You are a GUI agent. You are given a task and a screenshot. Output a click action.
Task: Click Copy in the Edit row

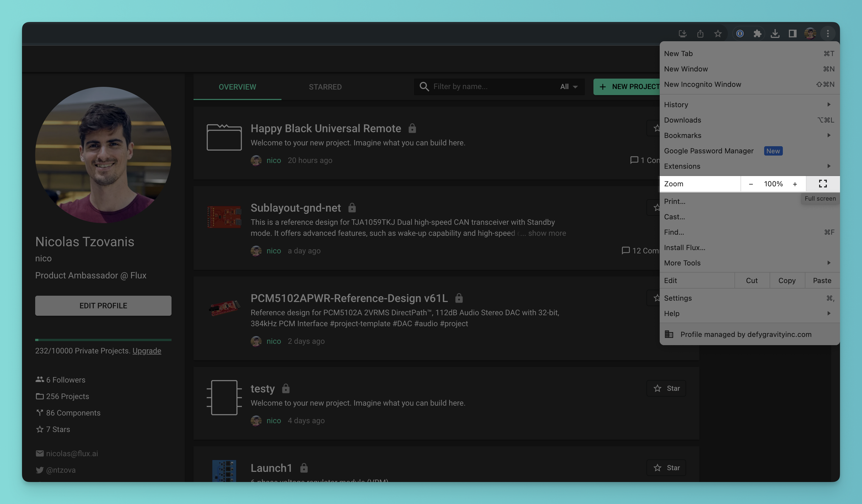coord(787,280)
